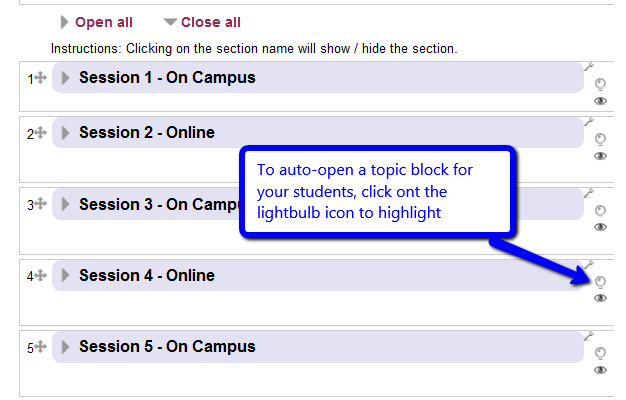Click the Session 3 lightbulb highlight icon
626x400 pixels.
coord(600,211)
